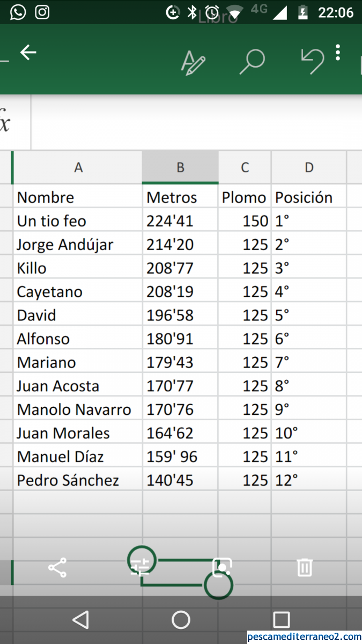
Task: Share the screenshot via share icon
Action: [x=57, y=567]
